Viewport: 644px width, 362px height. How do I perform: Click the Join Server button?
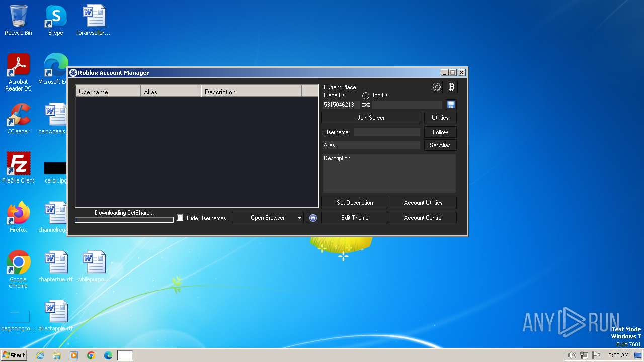point(371,118)
